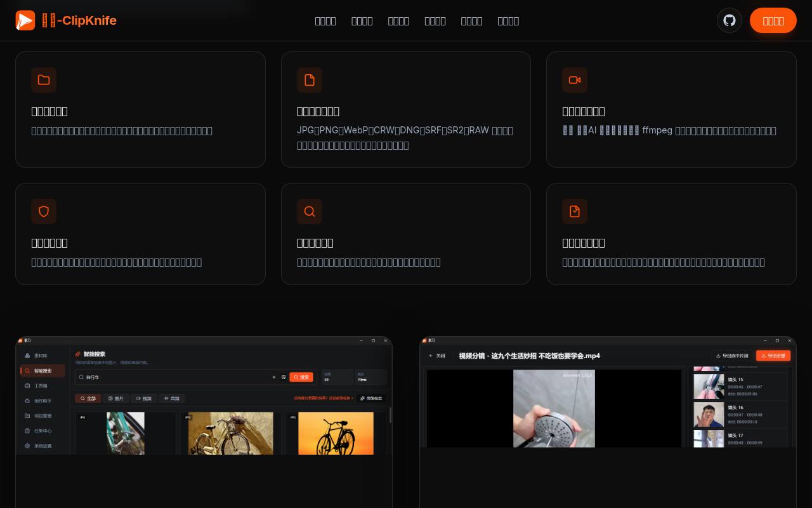Click the 导出选中片段 button

click(x=732, y=356)
